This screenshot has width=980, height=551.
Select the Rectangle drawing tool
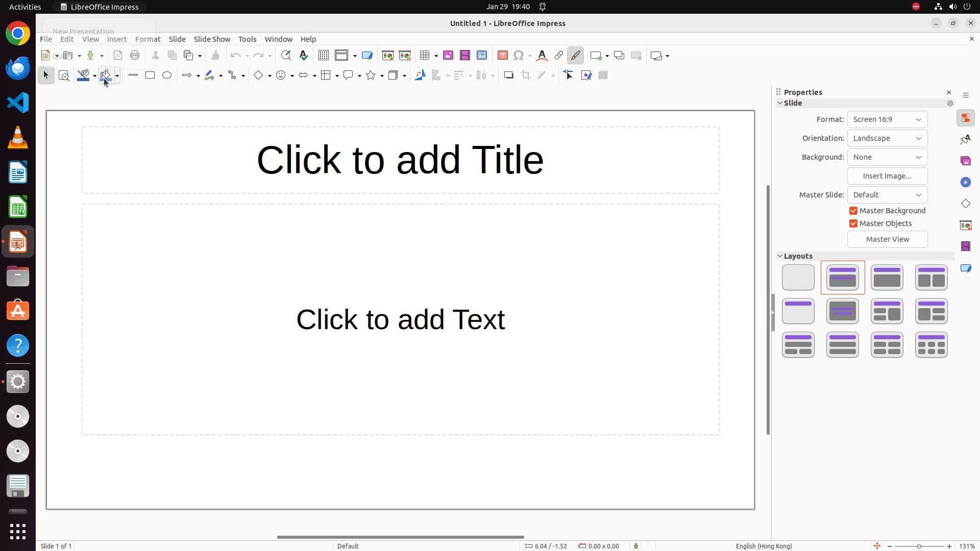pos(150,76)
